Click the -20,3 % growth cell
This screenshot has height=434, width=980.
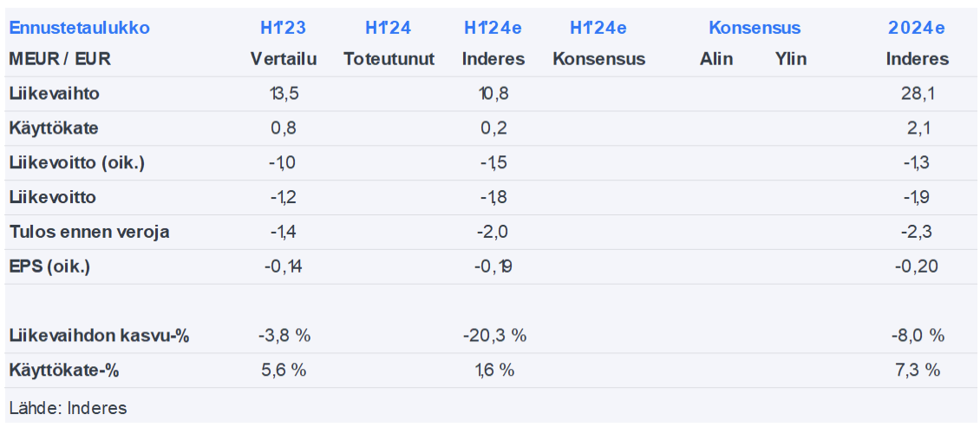[x=494, y=336]
